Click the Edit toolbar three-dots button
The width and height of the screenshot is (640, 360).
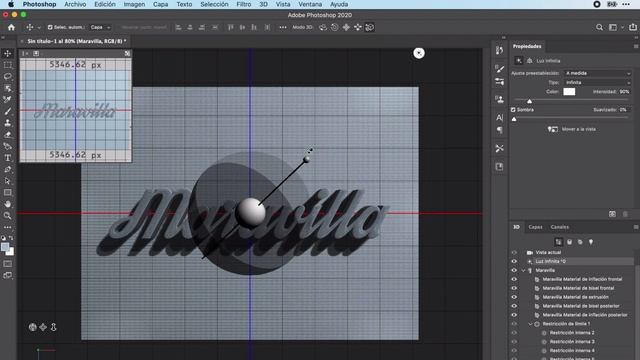coord(7,227)
